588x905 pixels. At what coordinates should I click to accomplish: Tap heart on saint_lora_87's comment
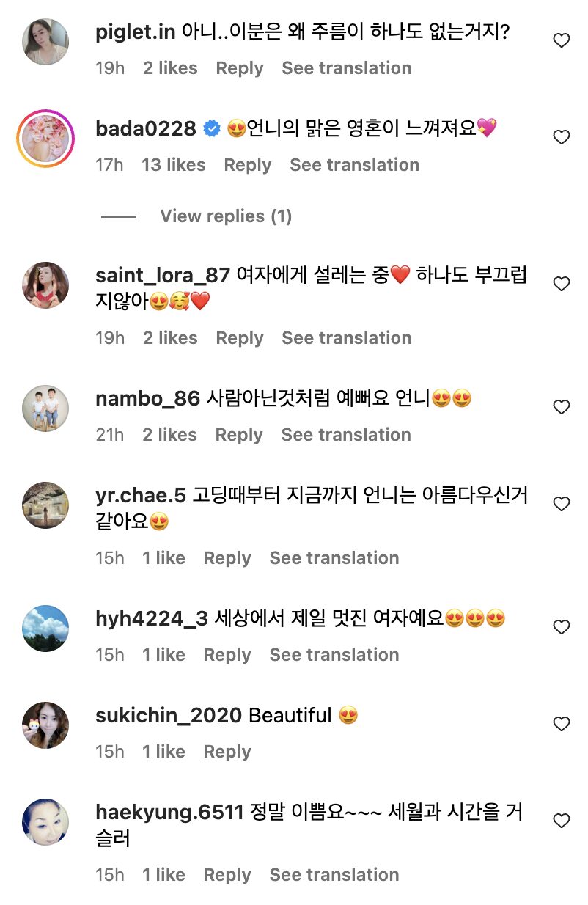[x=561, y=285]
